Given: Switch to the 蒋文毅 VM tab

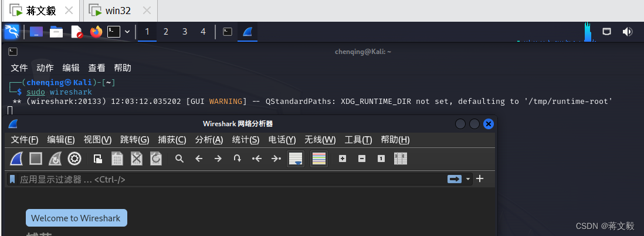Looking at the screenshot, I should tap(40, 11).
